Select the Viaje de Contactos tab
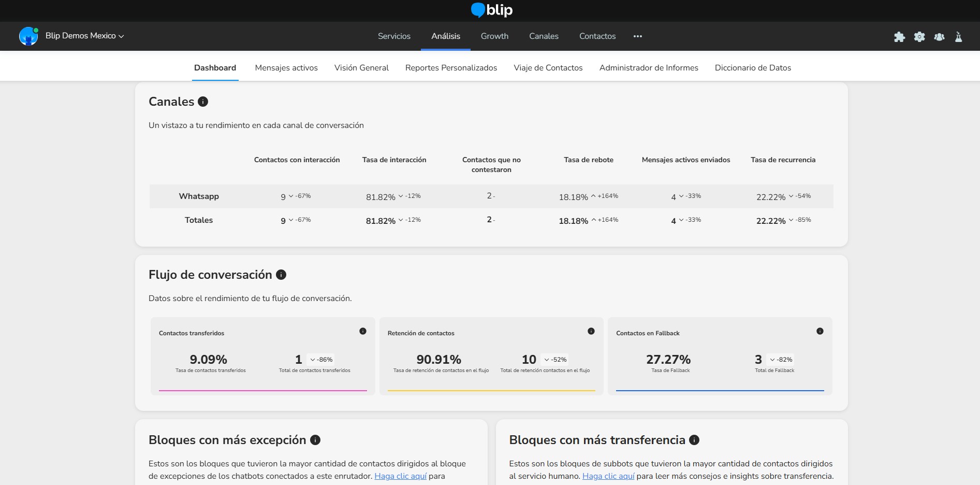 pyautogui.click(x=548, y=68)
